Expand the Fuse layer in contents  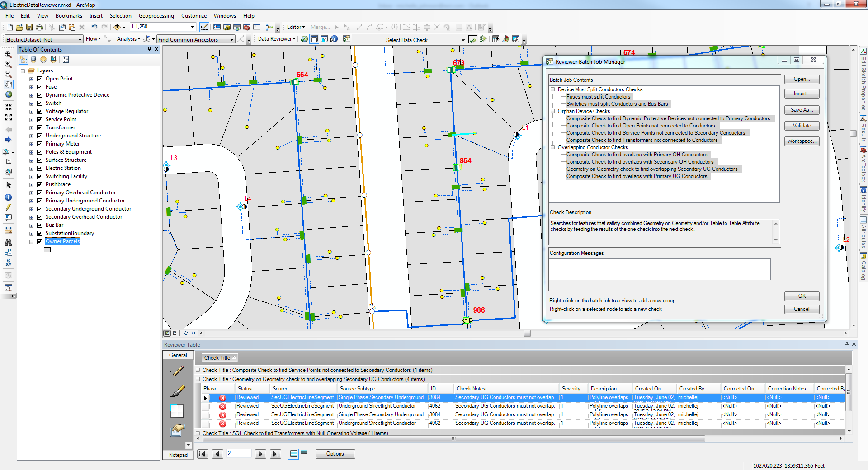32,87
